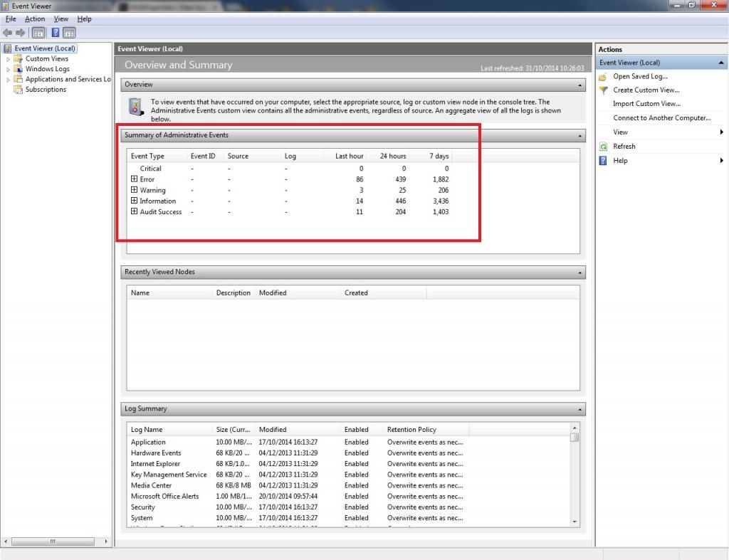
Task: Select the Key Management Service log row
Action: (x=297, y=475)
